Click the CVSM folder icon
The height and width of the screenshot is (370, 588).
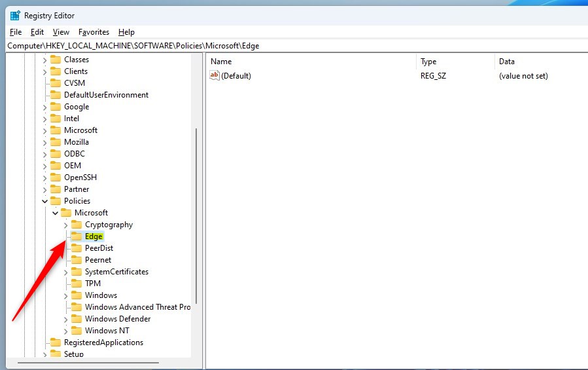[56, 83]
